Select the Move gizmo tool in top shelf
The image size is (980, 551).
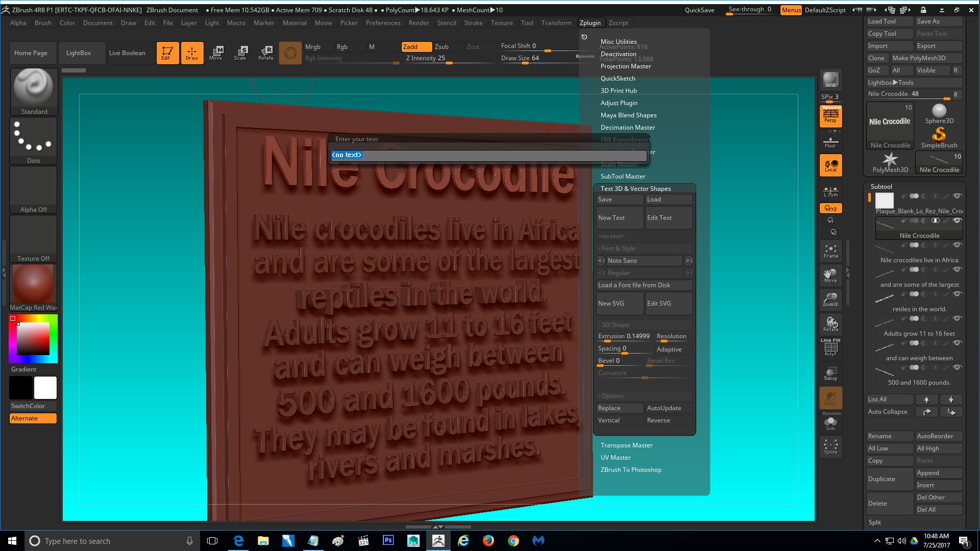pos(216,53)
